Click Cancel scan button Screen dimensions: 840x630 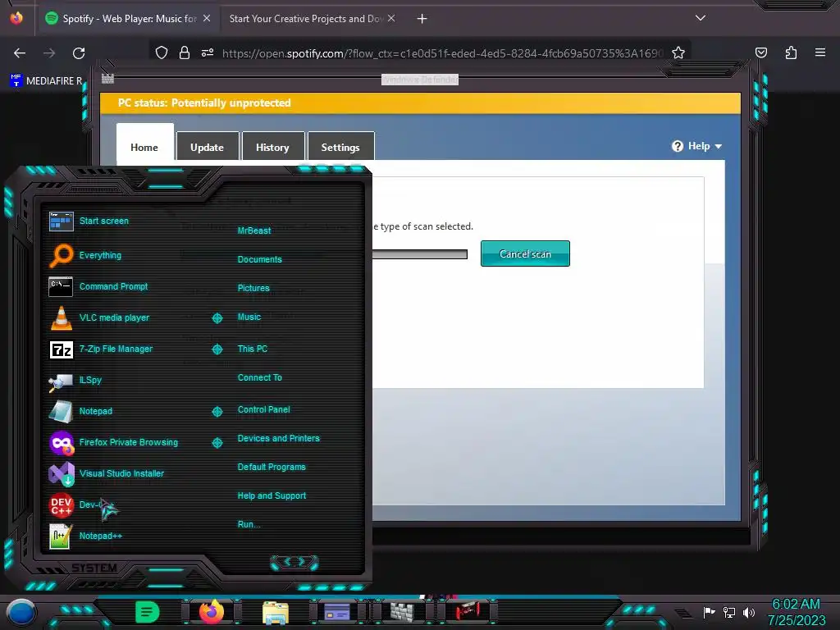[525, 253]
